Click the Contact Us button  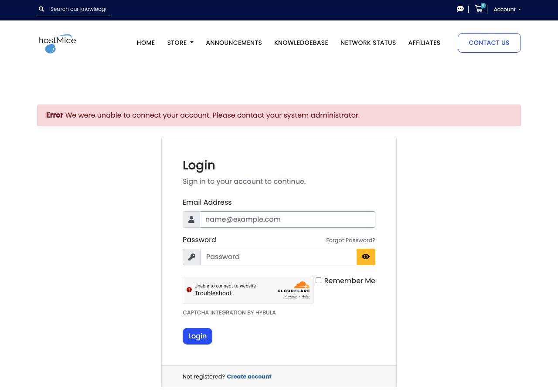coord(489,43)
